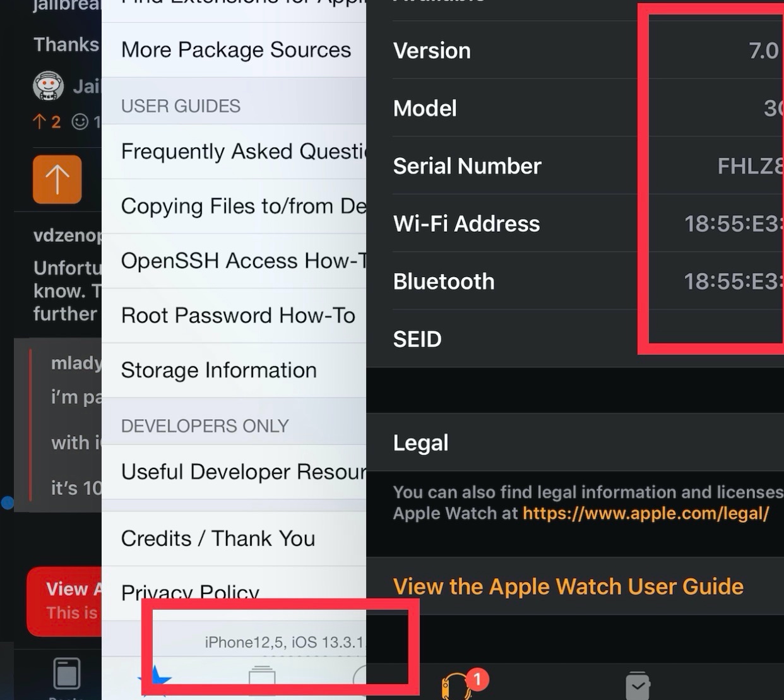Open Root Password How-To
The image size is (784, 700).
[x=234, y=316]
